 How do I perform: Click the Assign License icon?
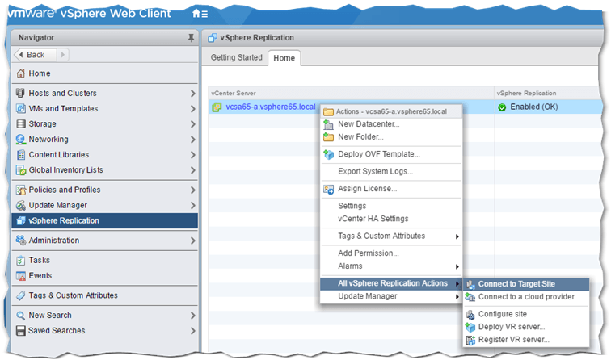click(x=328, y=189)
